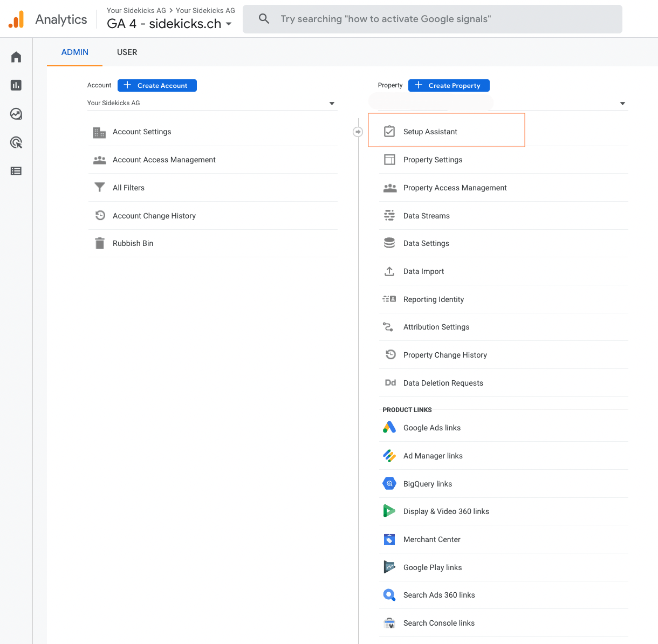The image size is (658, 644).
Task: Open Reporting Identity
Action: coord(504,299)
